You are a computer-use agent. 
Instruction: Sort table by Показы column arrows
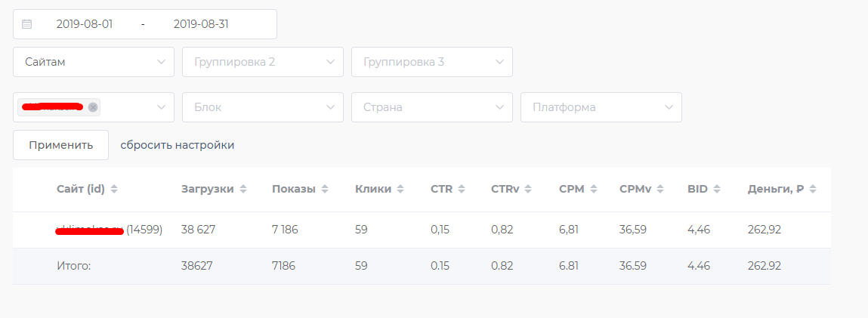pos(325,189)
